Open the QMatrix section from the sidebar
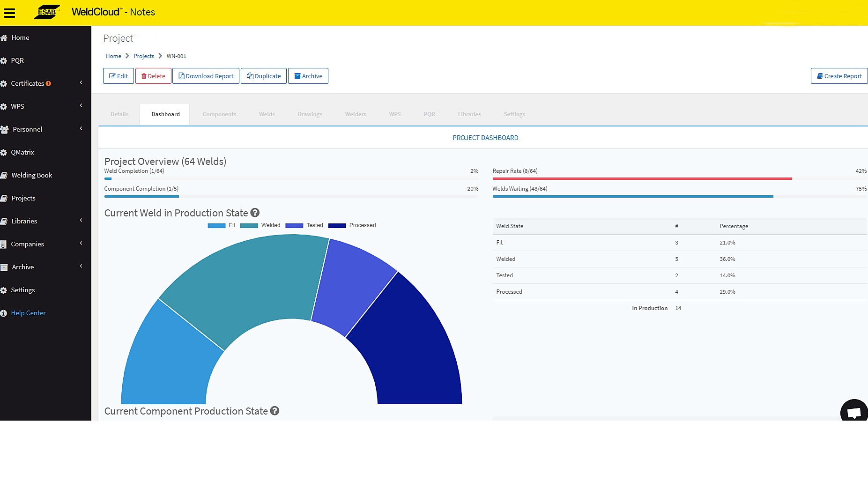The height and width of the screenshot is (489, 868). 23,152
